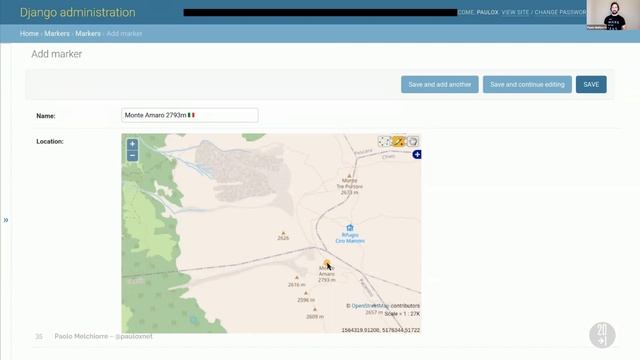
Task: Click Save and add another
Action: 440,84
